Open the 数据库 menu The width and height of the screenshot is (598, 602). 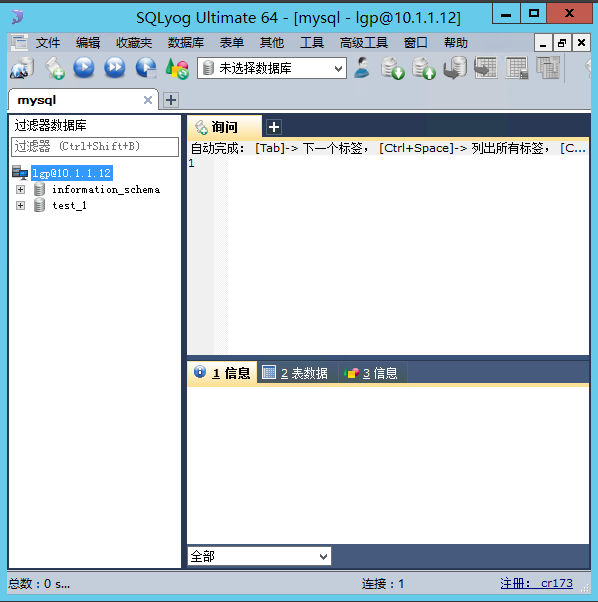click(185, 43)
